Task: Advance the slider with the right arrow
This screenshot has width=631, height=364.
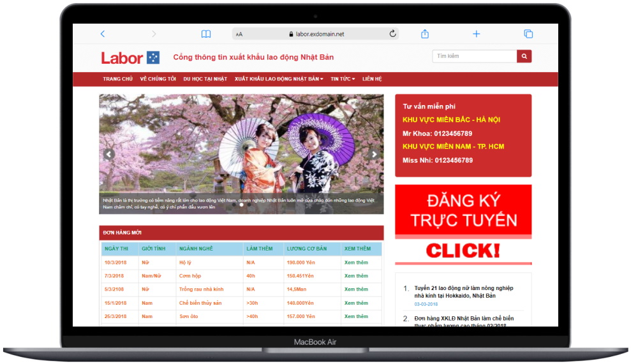Action: pyautogui.click(x=374, y=154)
